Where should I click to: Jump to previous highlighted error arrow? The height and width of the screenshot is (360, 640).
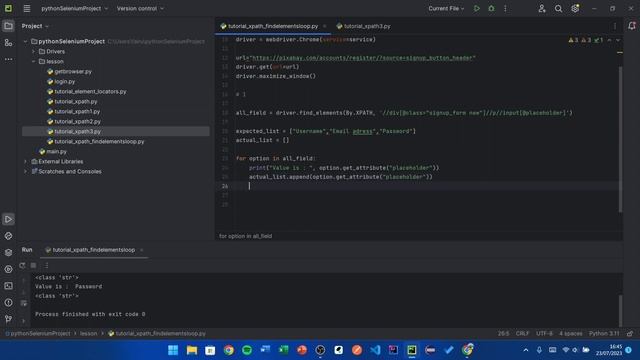(x=609, y=40)
